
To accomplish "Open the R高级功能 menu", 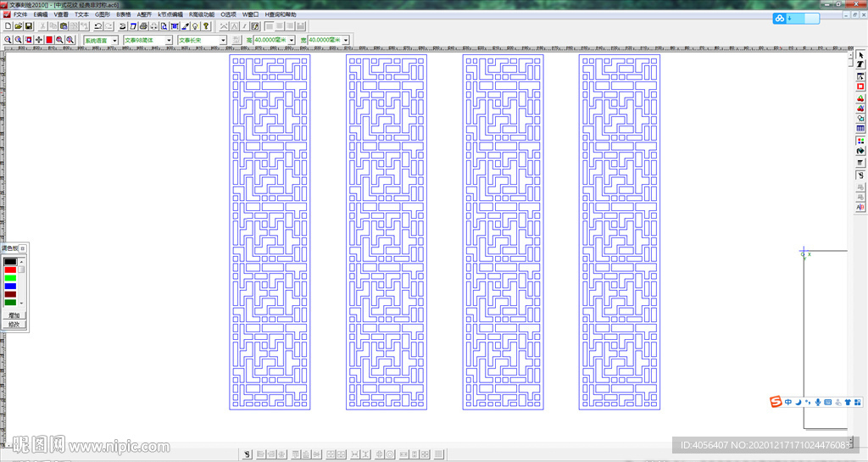I will click(202, 14).
